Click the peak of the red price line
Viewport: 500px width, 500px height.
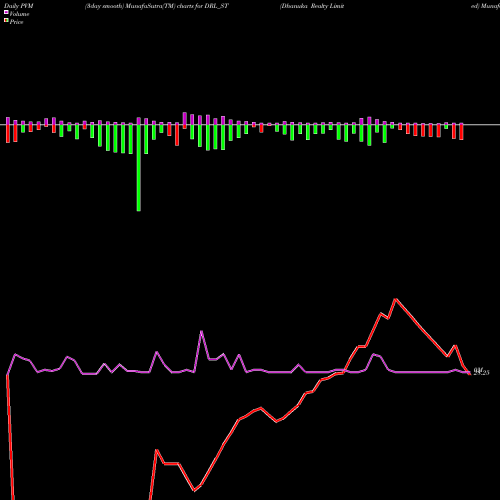pyautogui.click(x=395, y=299)
